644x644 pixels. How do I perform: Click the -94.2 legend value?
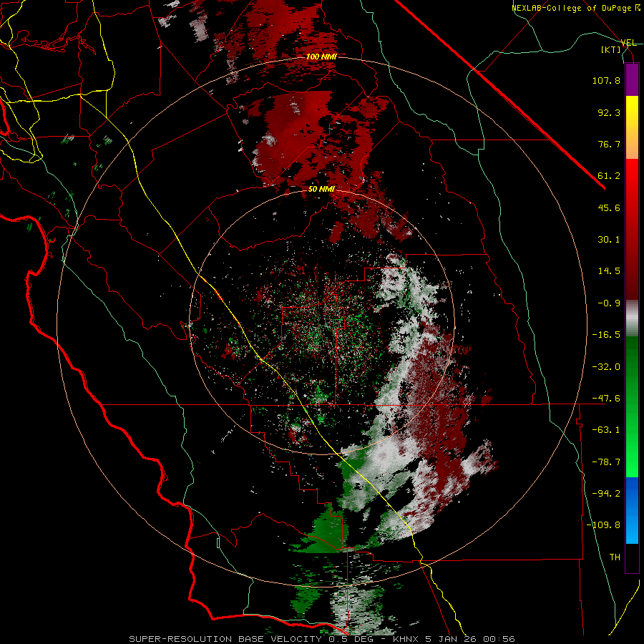pyautogui.click(x=606, y=494)
